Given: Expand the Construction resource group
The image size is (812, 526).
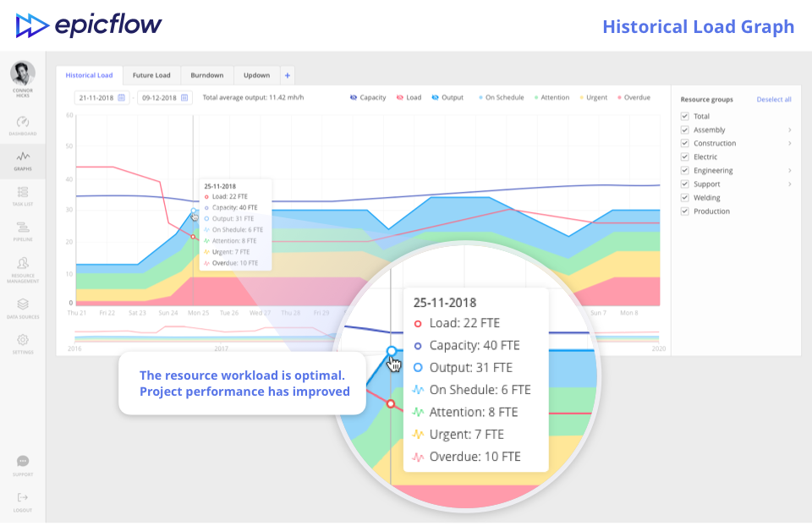Looking at the screenshot, I should pyautogui.click(x=790, y=143).
